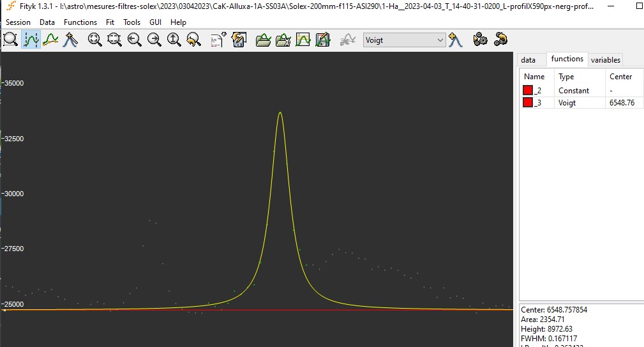Click the FWHM: 0.167117 info line
644x347 pixels.
pyautogui.click(x=549, y=339)
